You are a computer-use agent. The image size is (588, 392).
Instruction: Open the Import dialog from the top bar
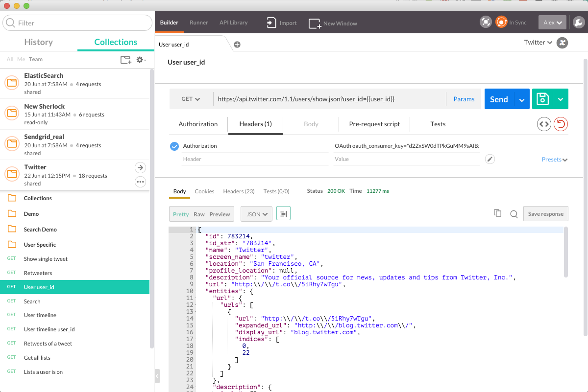(x=281, y=23)
